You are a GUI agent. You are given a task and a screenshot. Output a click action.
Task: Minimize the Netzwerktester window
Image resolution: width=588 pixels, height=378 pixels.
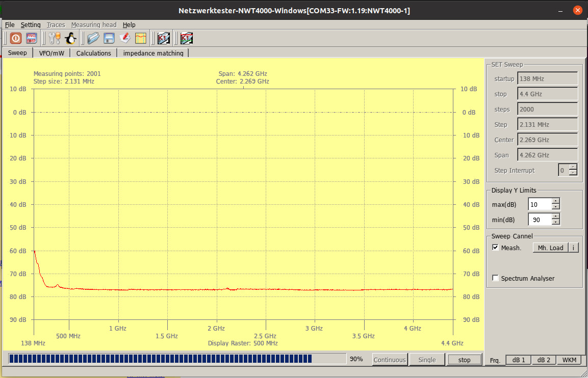[x=560, y=11]
